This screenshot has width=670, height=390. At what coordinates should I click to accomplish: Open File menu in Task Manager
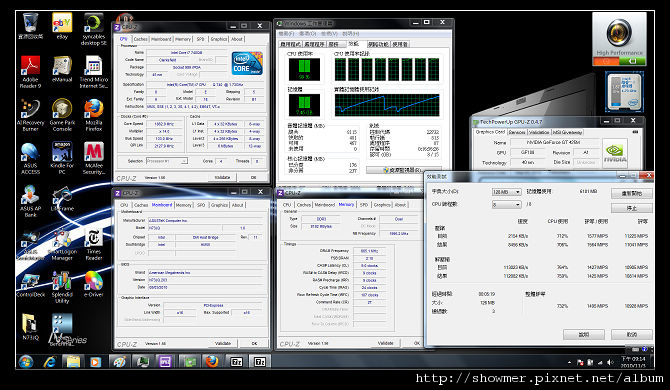tap(286, 33)
